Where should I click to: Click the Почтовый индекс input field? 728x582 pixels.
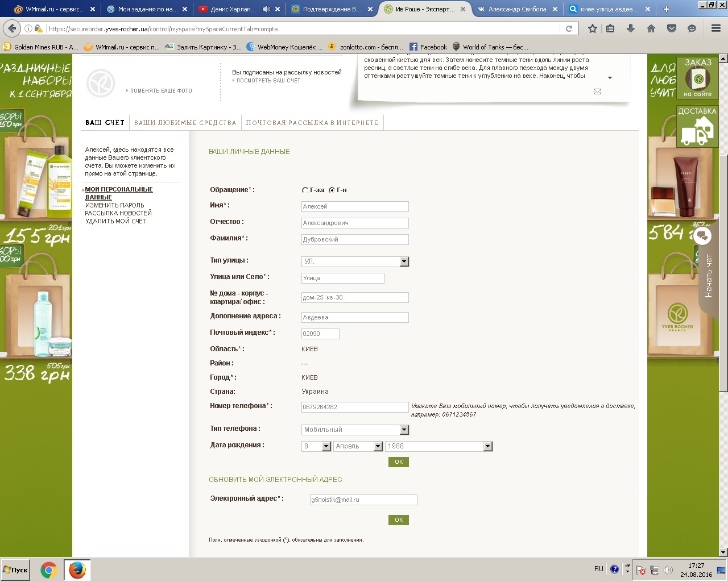[320, 334]
